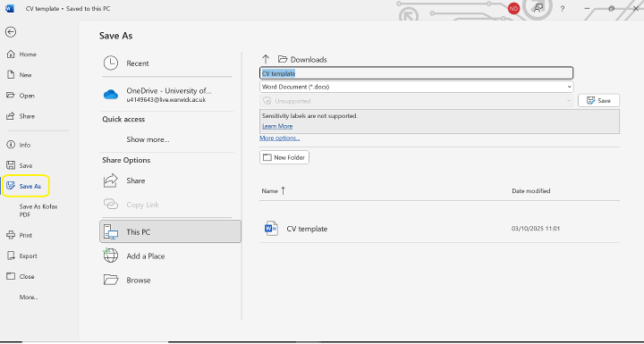Viewport: 644px width, 344px height.
Task: Click the Close icon in sidebar
Action: [x=11, y=276]
